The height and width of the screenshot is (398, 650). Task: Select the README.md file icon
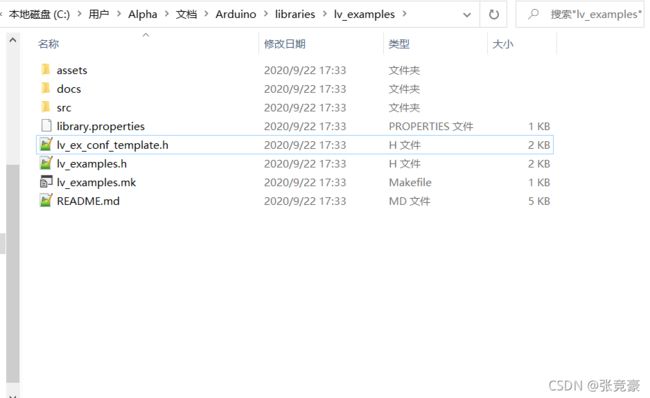pyautogui.click(x=46, y=201)
